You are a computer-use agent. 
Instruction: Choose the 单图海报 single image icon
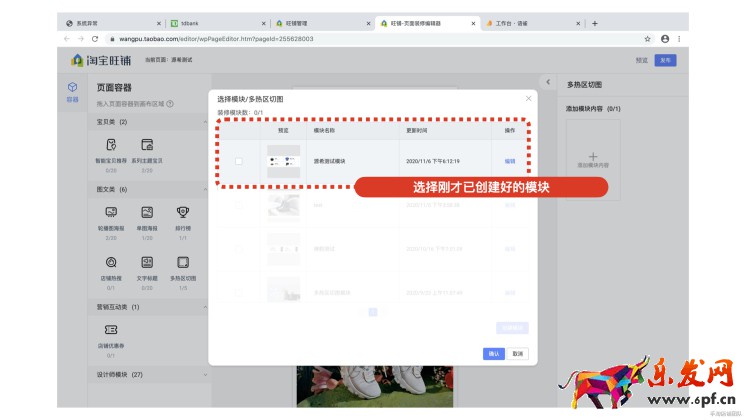point(147,212)
